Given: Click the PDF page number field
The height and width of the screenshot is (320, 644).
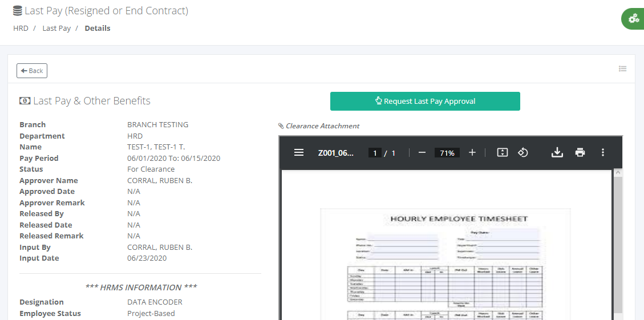Looking at the screenshot, I should pos(375,153).
